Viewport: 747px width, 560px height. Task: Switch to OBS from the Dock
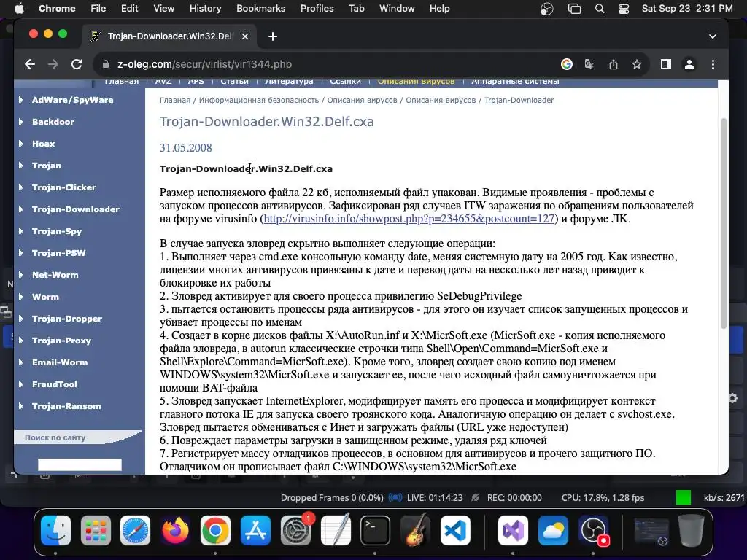(x=593, y=531)
